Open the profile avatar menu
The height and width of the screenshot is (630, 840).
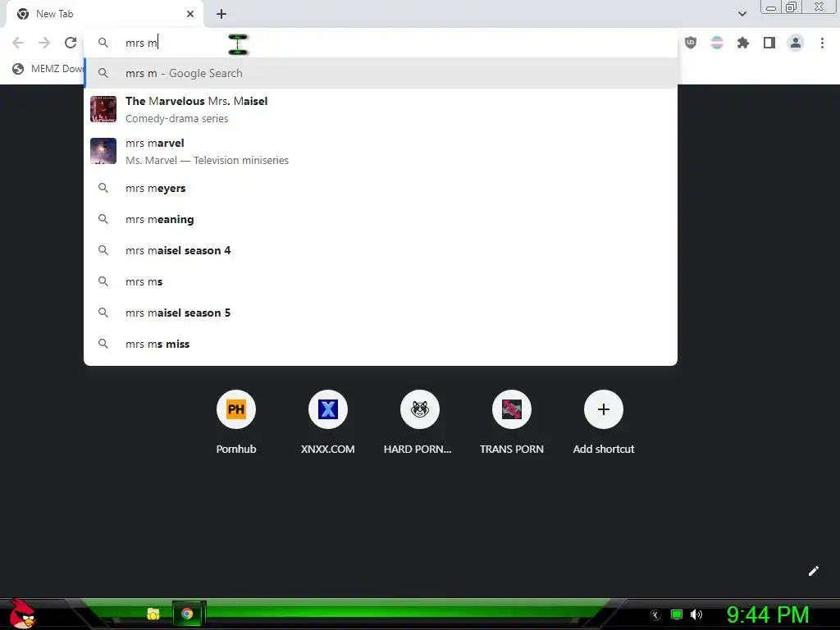click(x=796, y=43)
